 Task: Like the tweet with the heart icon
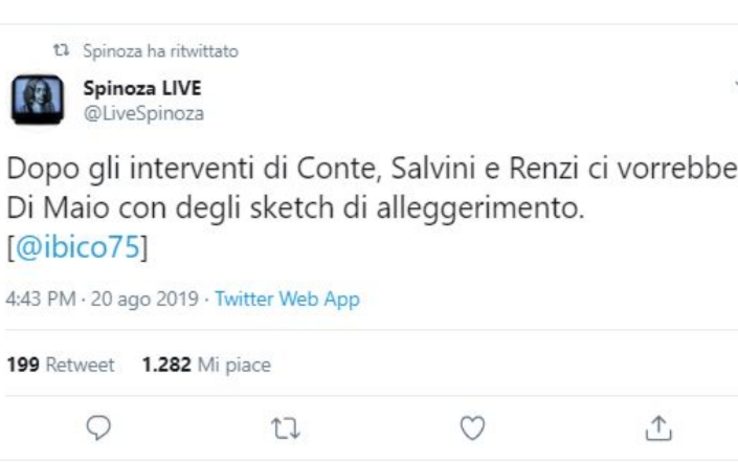[471, 428]
